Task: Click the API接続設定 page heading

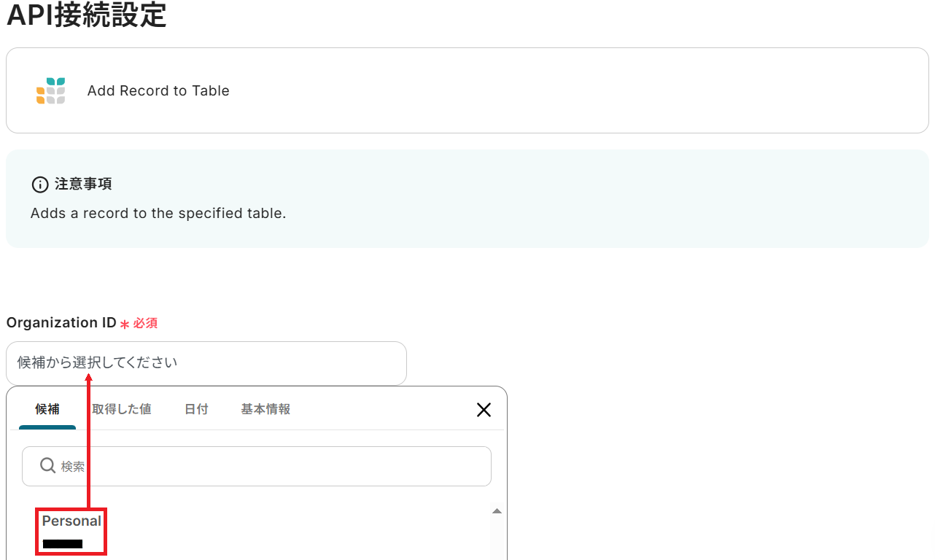Action: tap(86, 15)
